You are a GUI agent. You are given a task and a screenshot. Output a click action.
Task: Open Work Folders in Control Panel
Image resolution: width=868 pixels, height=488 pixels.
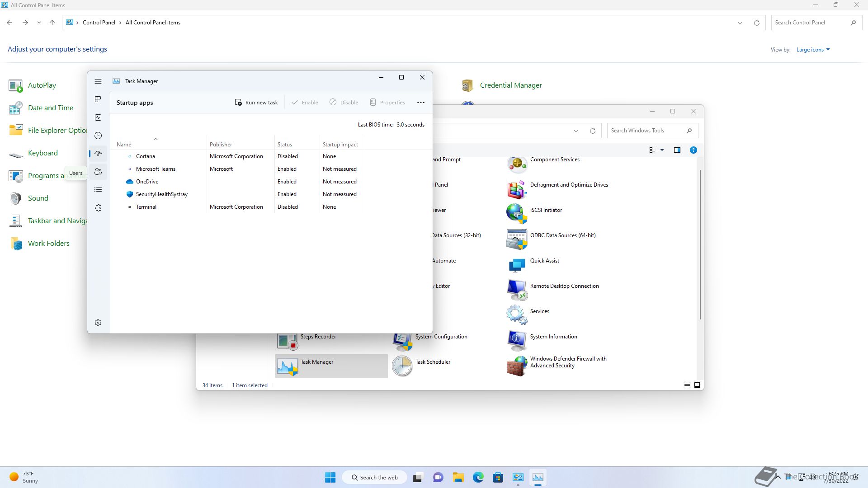pyautogui.click(x=39, y=243)
